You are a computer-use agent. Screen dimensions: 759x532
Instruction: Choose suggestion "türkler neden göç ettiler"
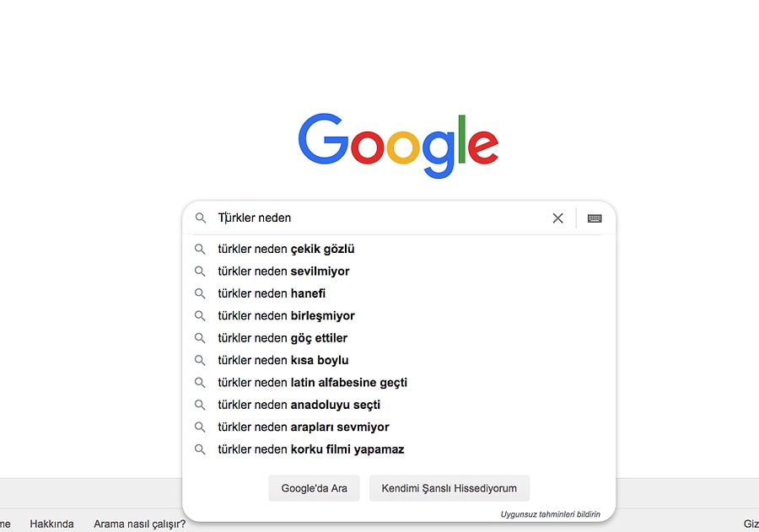click(283, 338)
